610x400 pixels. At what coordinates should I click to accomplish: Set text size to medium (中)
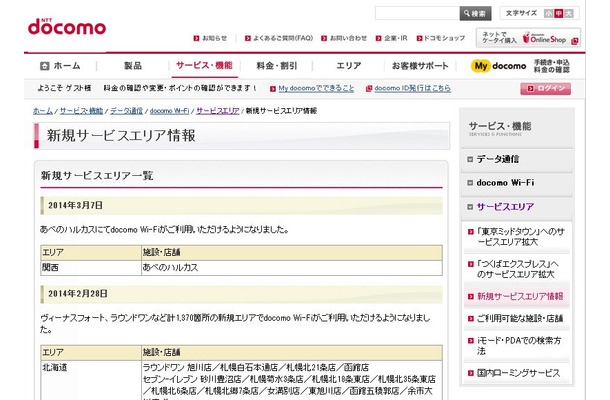559,13
